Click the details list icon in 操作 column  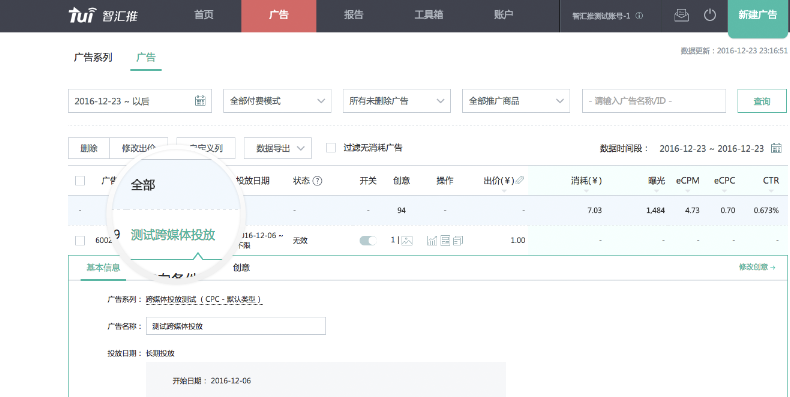coord(445,241)
